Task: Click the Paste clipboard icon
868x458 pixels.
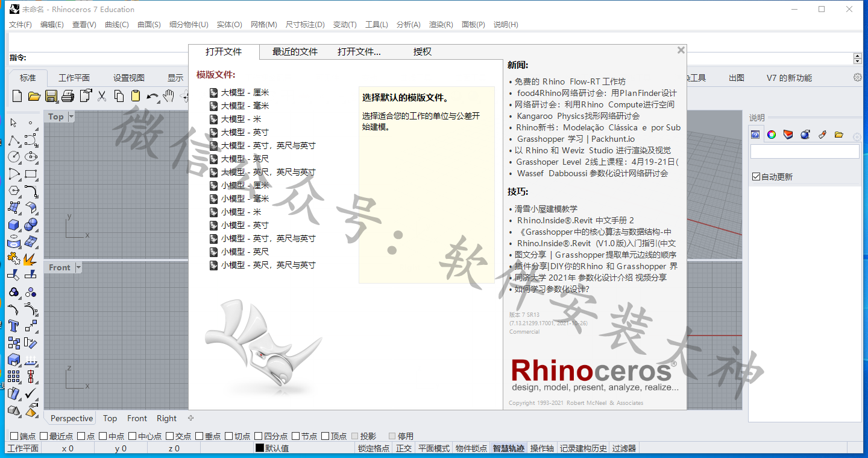Action: (x=136, y=96)
